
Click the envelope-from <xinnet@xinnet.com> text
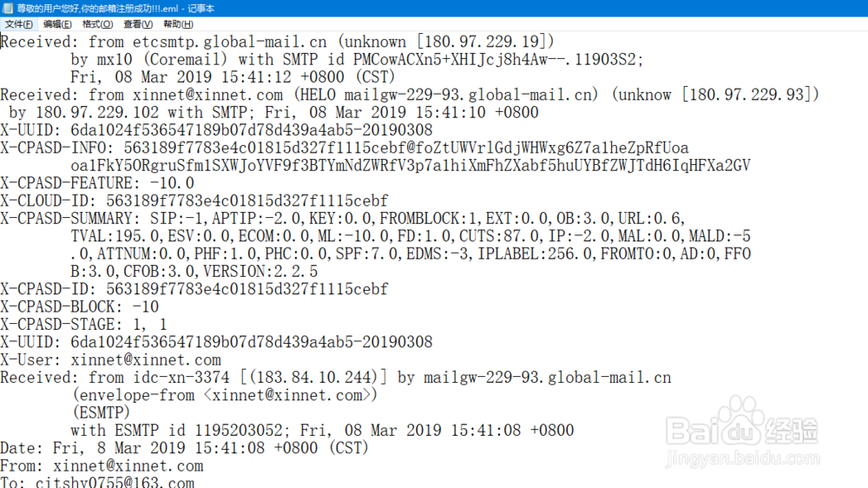point(225,395)
